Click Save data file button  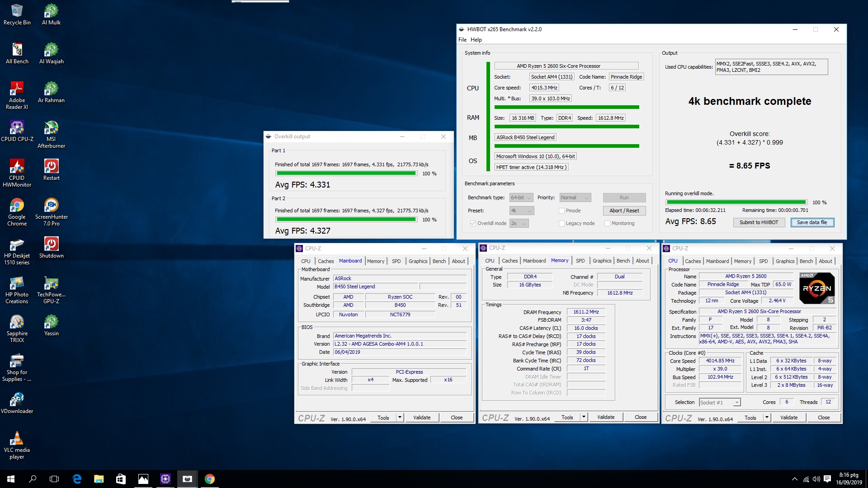[812, 222]
